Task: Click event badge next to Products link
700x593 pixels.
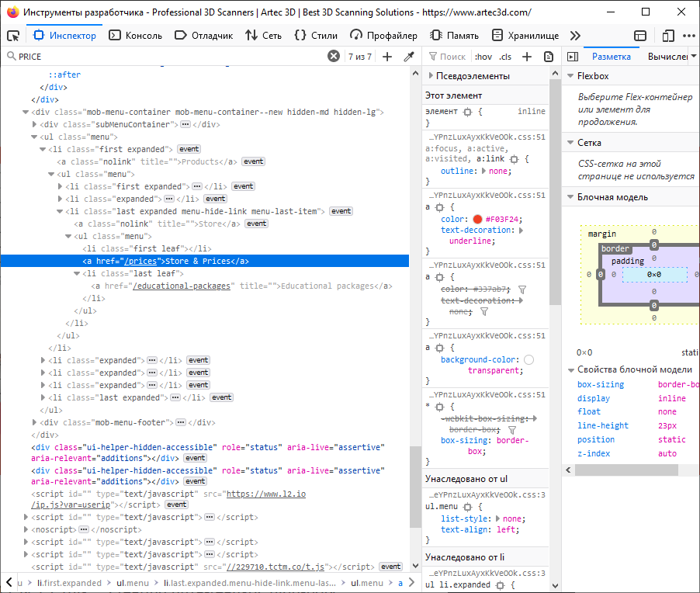Action: [x=253, y=161]
